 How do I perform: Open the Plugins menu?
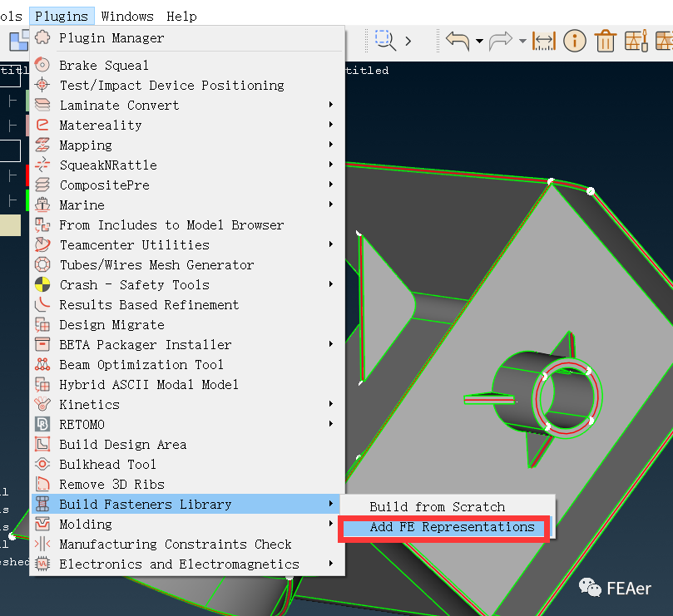pos(62,17)
